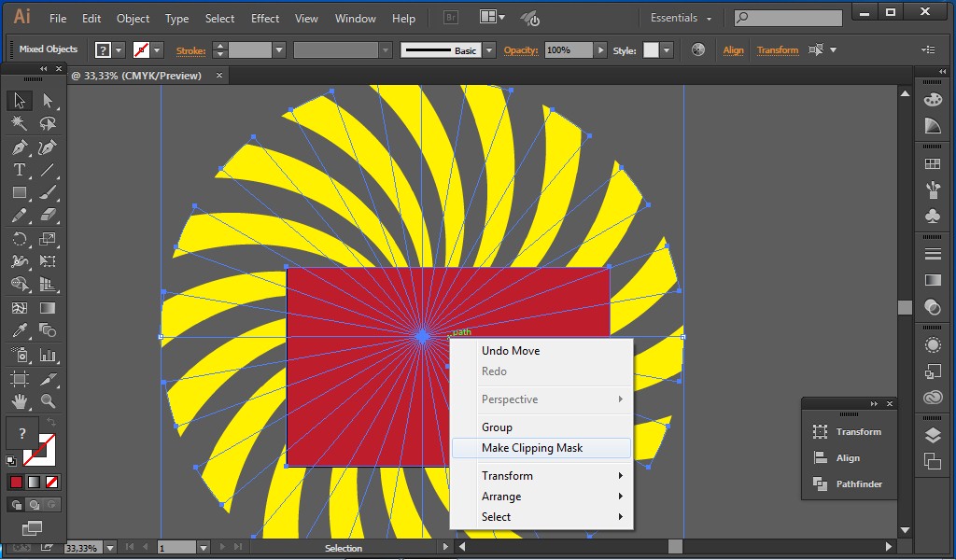
Task: Open the Symbols panel icon
Action: [x=934, y=217]
